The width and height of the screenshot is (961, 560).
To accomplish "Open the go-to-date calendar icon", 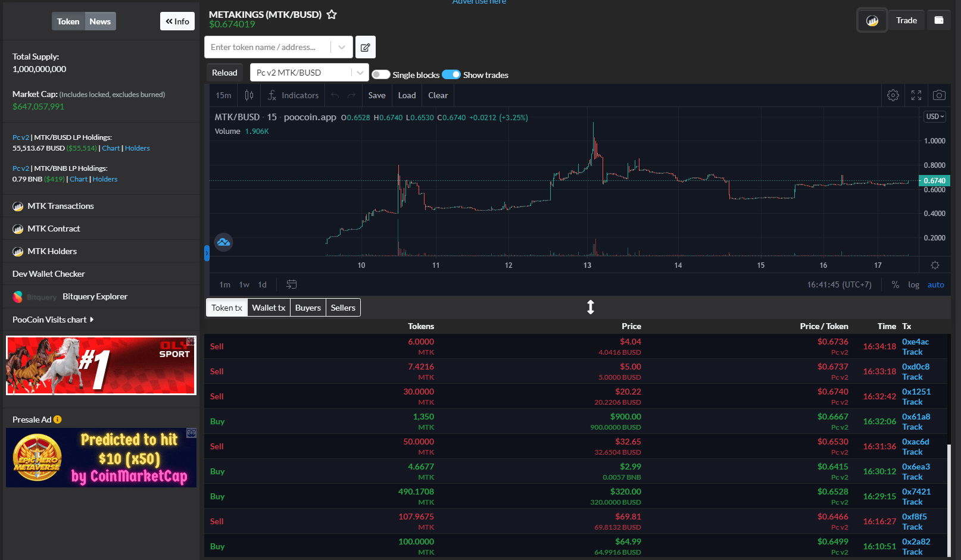I will coord(291,284).
